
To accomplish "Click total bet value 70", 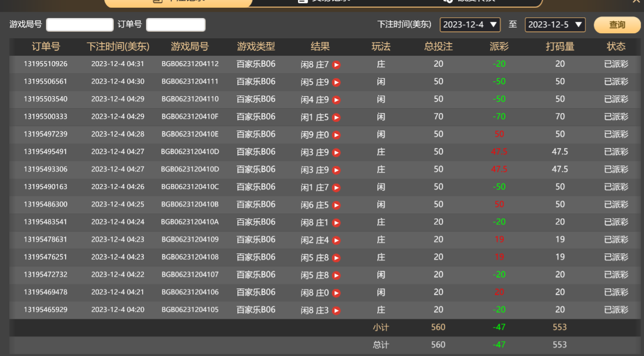I will coord(438,116).
